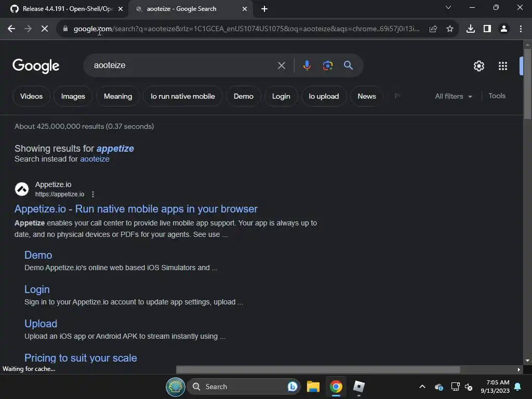Viewport: 532px width, 399px height.
Task: Close the GitHub Release 4.4.191 tab
Action: 121,9
